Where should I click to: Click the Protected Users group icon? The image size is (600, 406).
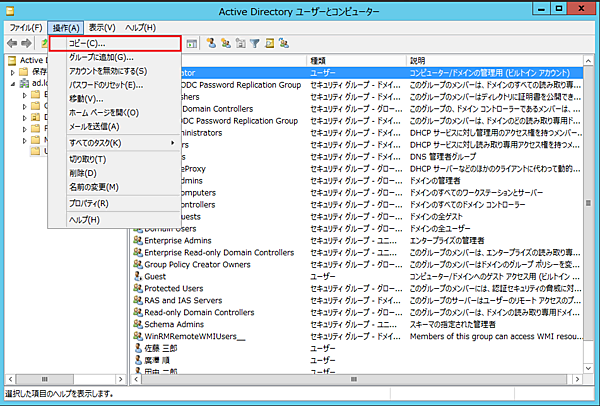pyautogui.click(x=138, y=288)
